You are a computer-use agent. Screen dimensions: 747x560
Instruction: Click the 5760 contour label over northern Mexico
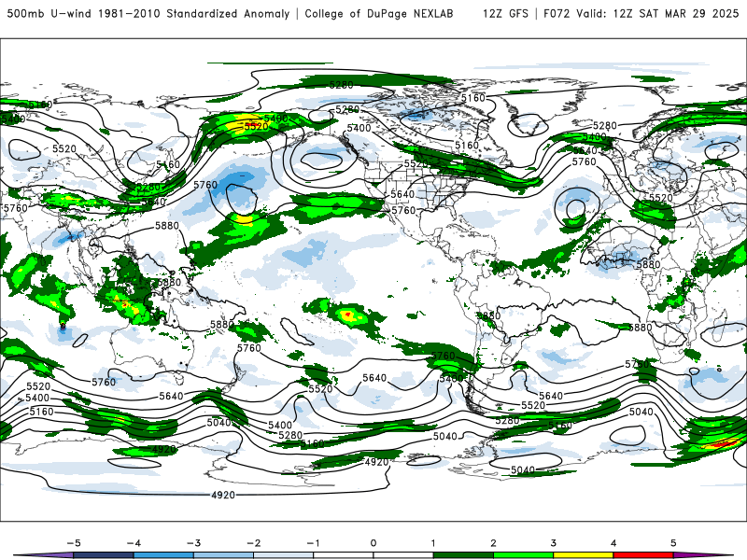tap(403, 210)
